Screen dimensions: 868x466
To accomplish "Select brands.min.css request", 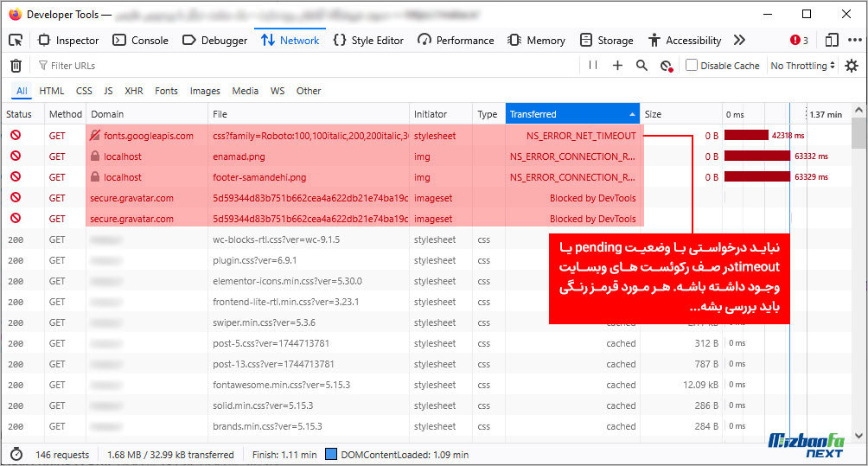I will tap(426, 426).
